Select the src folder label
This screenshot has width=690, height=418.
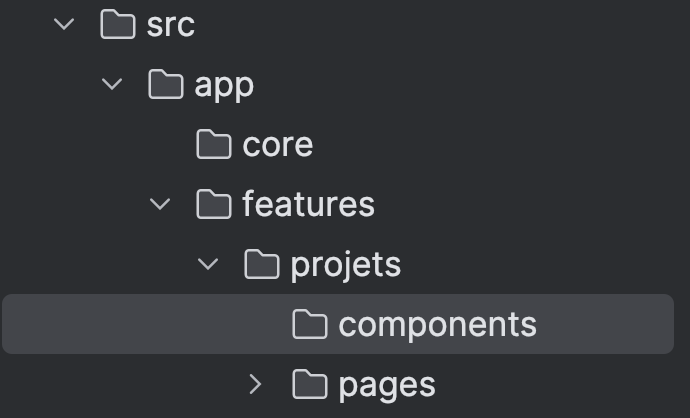pyautogui.click(x=170, y=25)
